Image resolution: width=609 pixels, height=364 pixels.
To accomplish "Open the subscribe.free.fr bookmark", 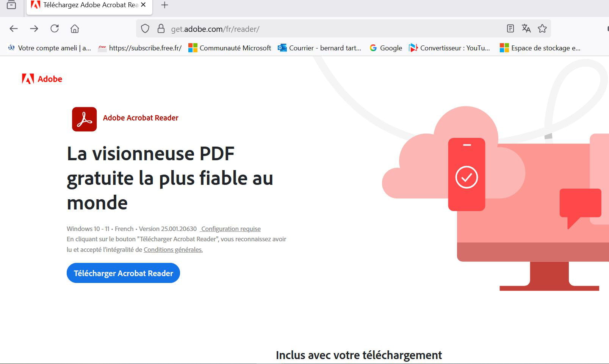I will [x=140, y=48].
